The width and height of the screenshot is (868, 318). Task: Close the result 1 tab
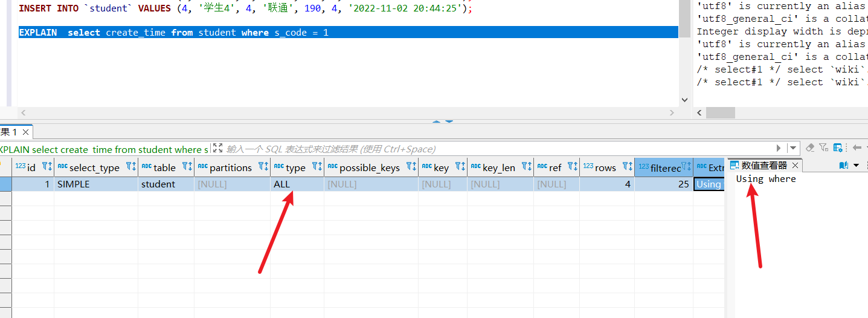[x=25, y=132]
